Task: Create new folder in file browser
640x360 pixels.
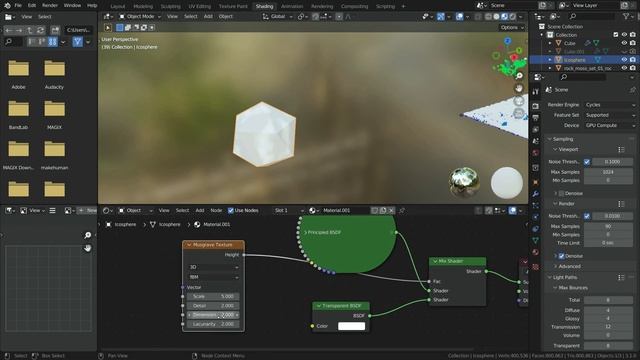Action: pyautogui.click(x=55, y=30)
